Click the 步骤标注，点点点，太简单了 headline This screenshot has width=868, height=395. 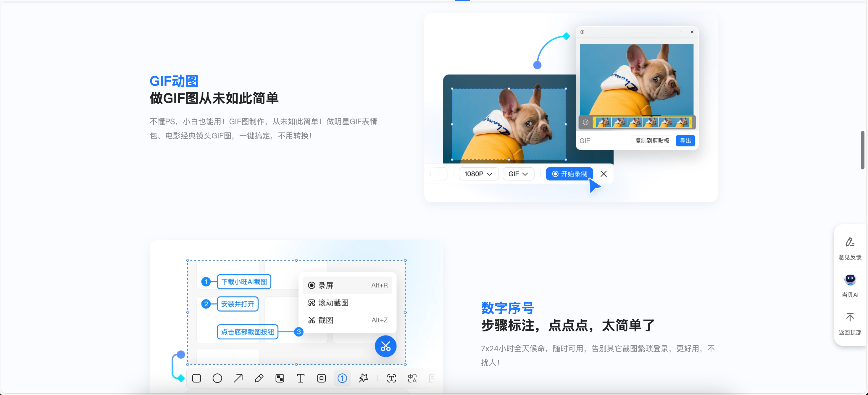click(x=568, y=325)
